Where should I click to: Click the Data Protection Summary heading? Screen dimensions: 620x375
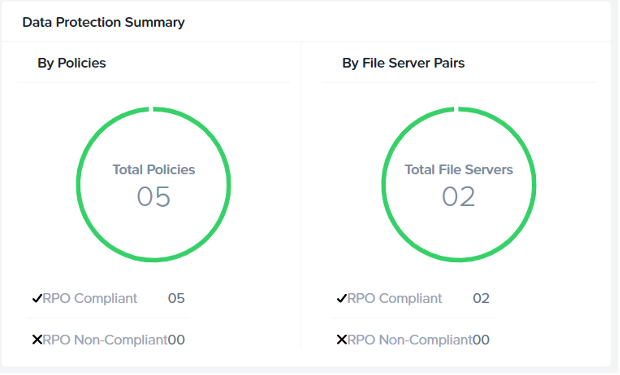point(103,23)
